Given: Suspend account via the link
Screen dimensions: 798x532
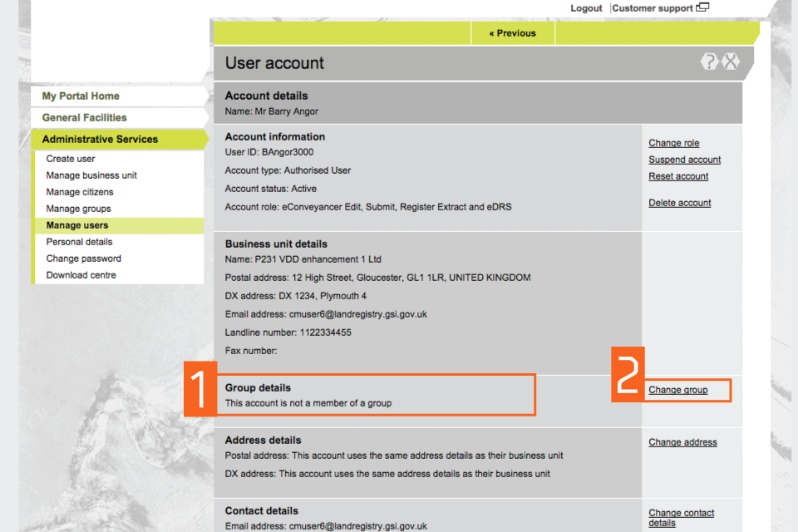Looking at the screenshot, I should [684, 160].
